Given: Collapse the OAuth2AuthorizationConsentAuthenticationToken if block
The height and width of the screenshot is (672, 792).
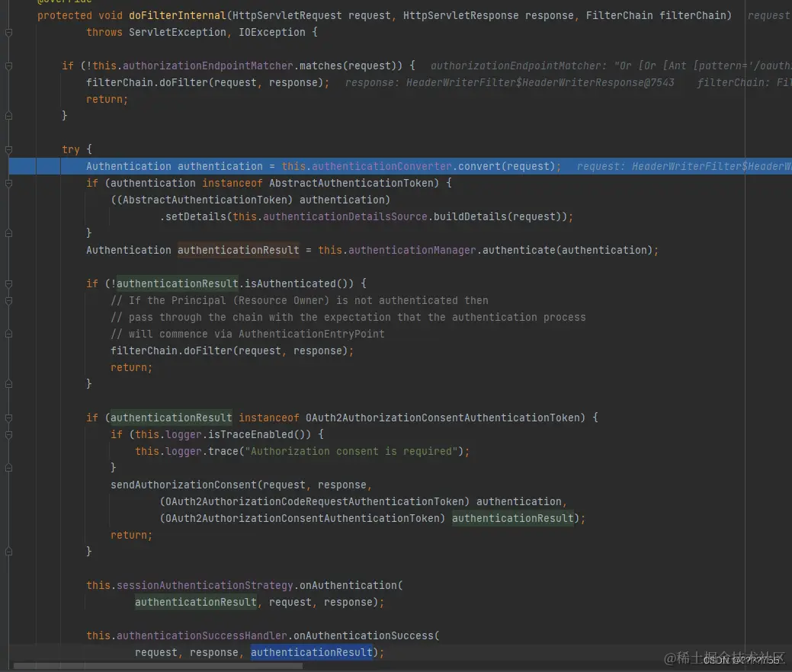Looking at the screenshot, I should click(8, 418).
